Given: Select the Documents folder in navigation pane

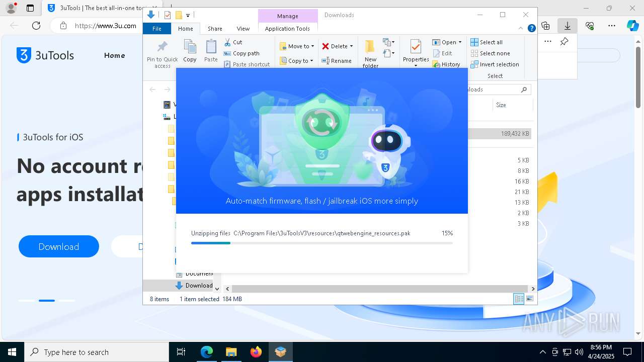Looking at the screenshot, I should pos(194,274).
